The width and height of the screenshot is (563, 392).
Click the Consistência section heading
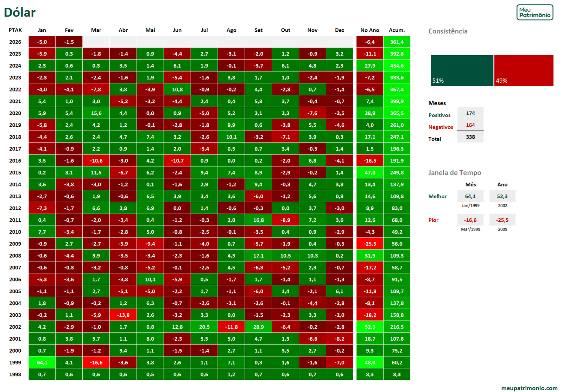pyautogui.click(x=448, y=31)
